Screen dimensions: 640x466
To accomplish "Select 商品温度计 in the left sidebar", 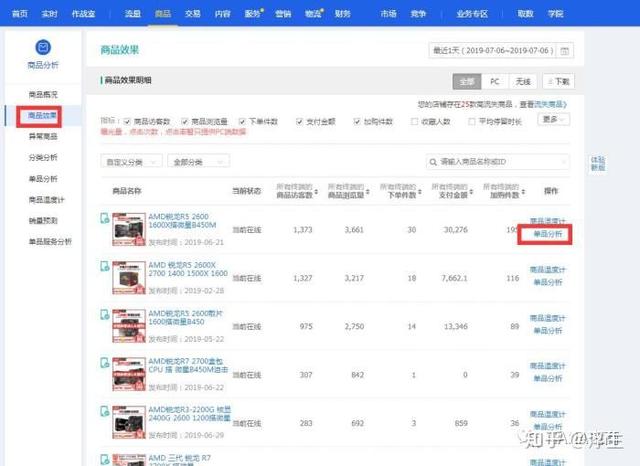I will click(x=46, y=200).
